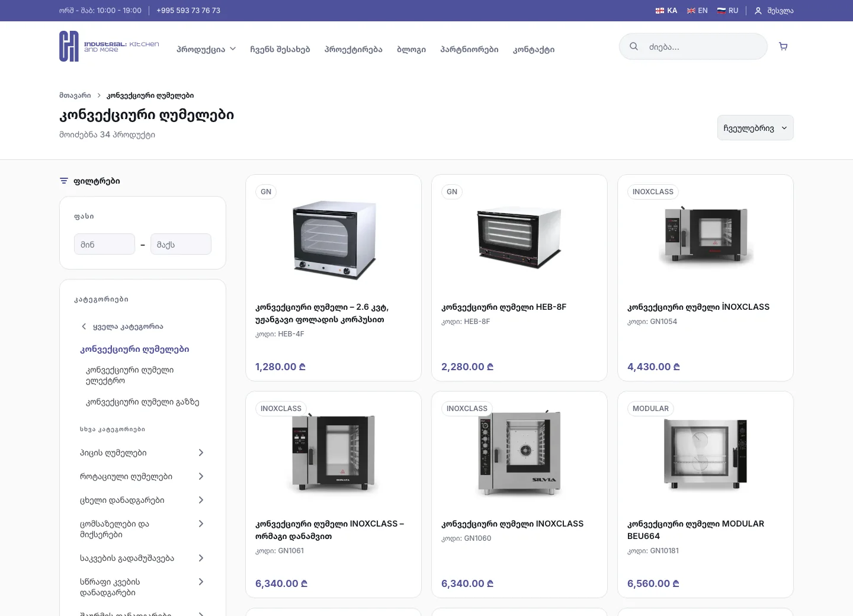Click the მთავარი breadcrumb link
853x616 pixels.
[x=75, y=95]
